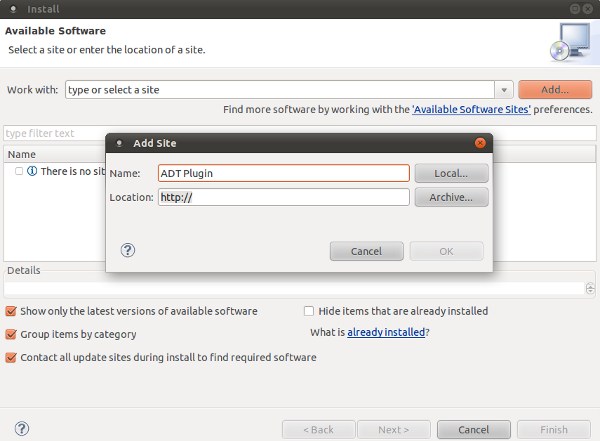Screen dimensions: 600x441
Task: Open the 'Work with' site dropdown arrow
Action: tap(505, 90)
